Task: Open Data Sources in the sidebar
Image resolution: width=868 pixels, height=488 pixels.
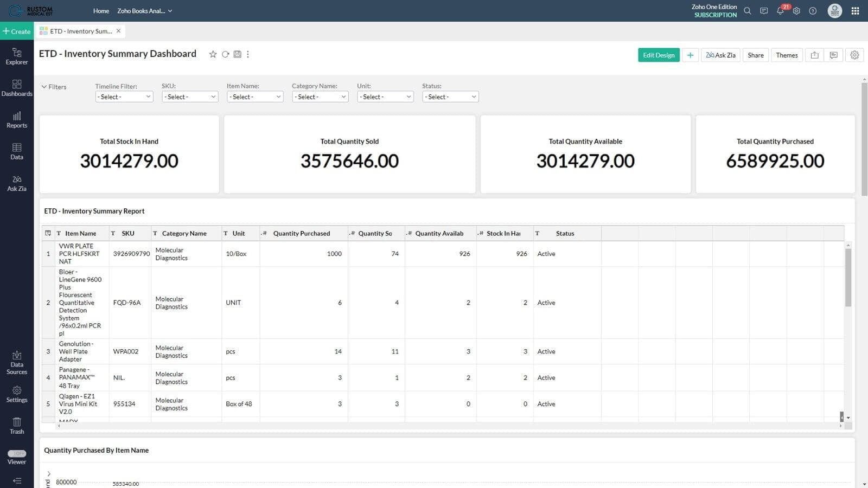Action: (x=17, y=363)
